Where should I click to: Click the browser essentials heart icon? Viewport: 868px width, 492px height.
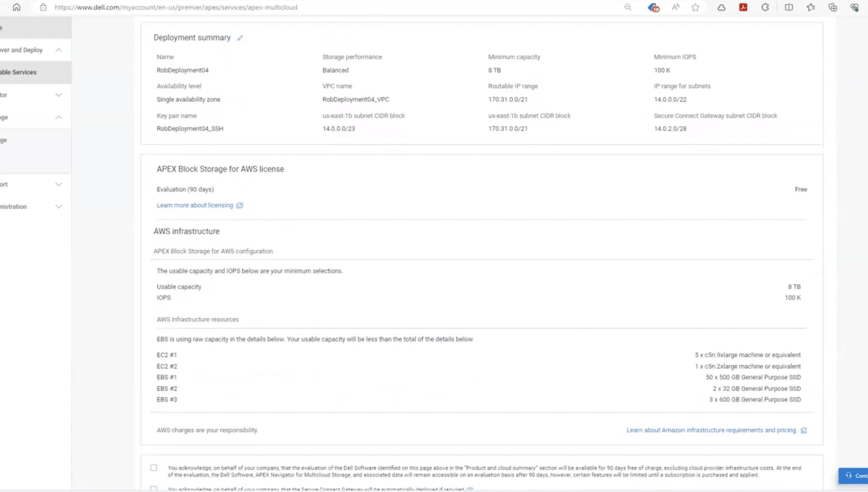click(x=855, y=7)
